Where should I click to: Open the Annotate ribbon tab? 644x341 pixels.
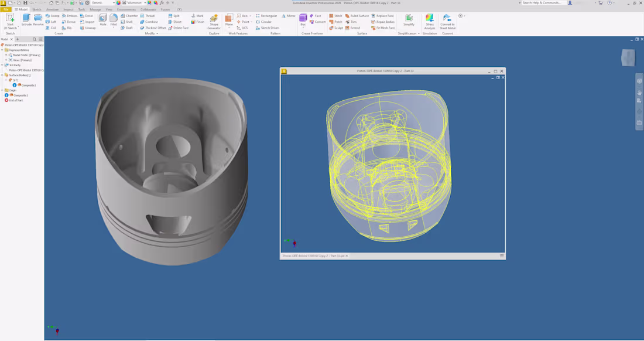click(x=52, y=9)
